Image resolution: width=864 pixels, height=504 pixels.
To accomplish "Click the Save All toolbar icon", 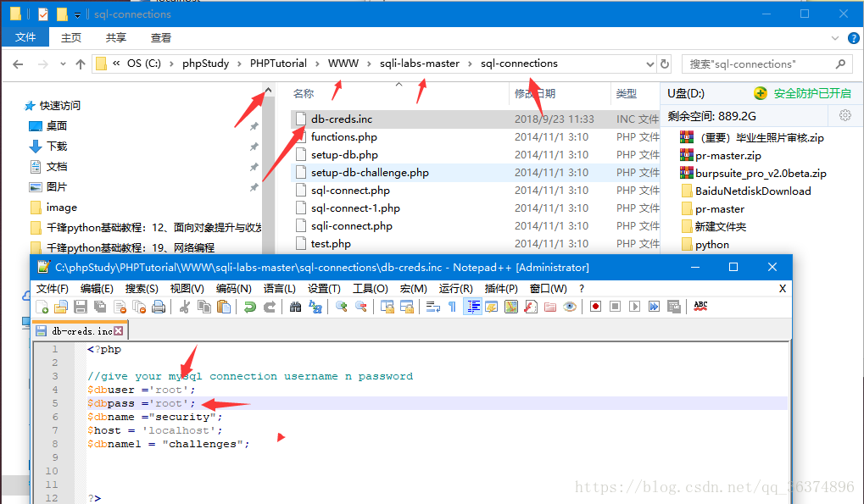I will pos(100,307).
